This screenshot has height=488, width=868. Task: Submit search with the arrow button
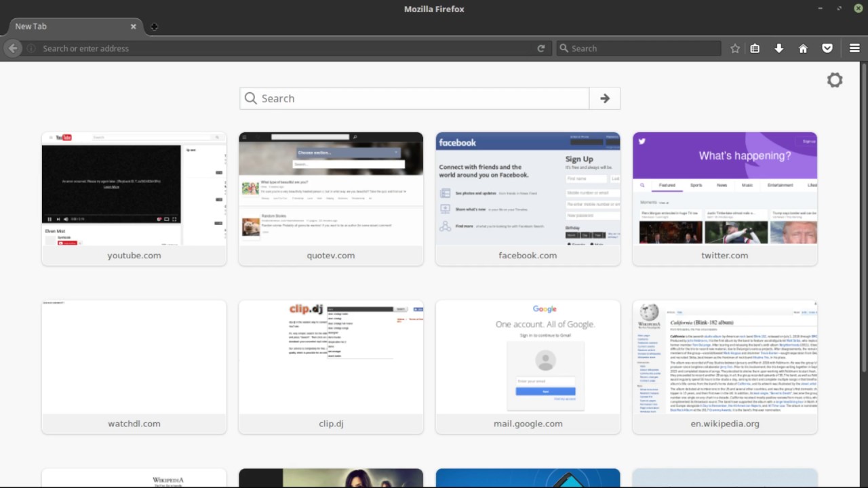605,98
